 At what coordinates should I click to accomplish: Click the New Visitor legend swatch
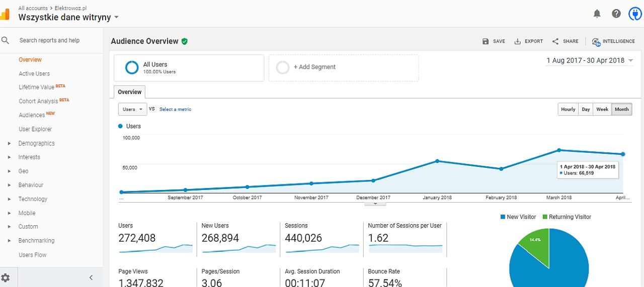tap(503, 217)
